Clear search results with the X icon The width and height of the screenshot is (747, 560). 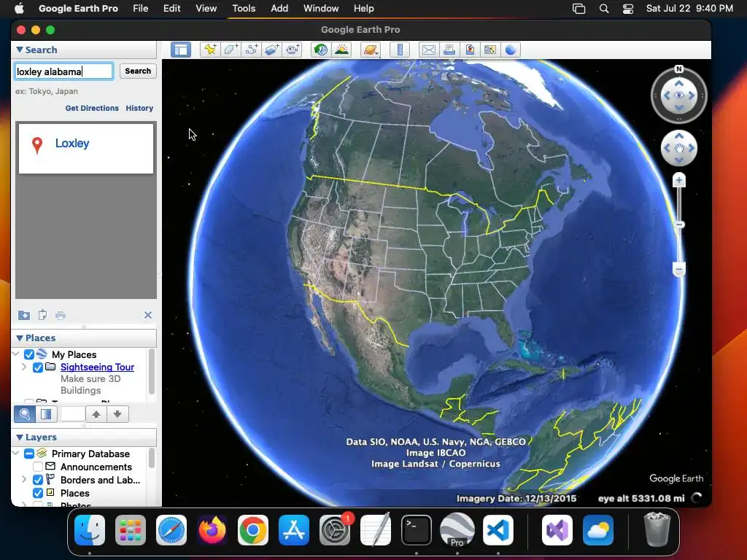tap(147, 315)
